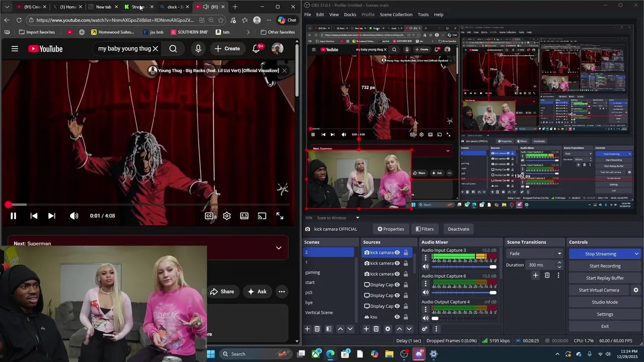Add a source with the Sources plus icon
Viewport: 644px width, 362px height.
pos(366,329)
